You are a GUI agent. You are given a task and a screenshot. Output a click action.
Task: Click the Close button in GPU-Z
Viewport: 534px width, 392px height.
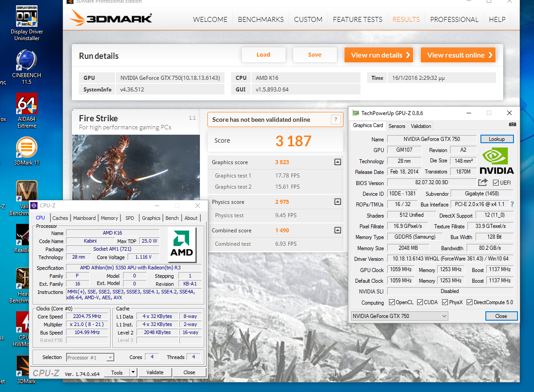[x=501, y=316]
